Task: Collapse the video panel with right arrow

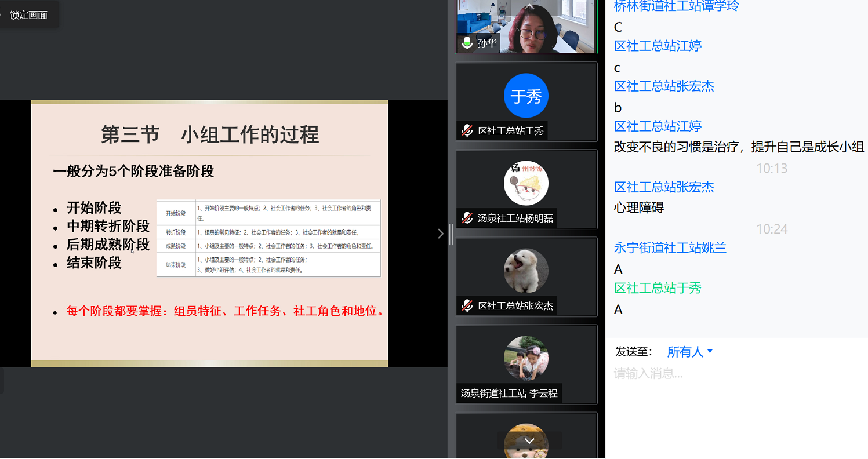Action: 440,234
